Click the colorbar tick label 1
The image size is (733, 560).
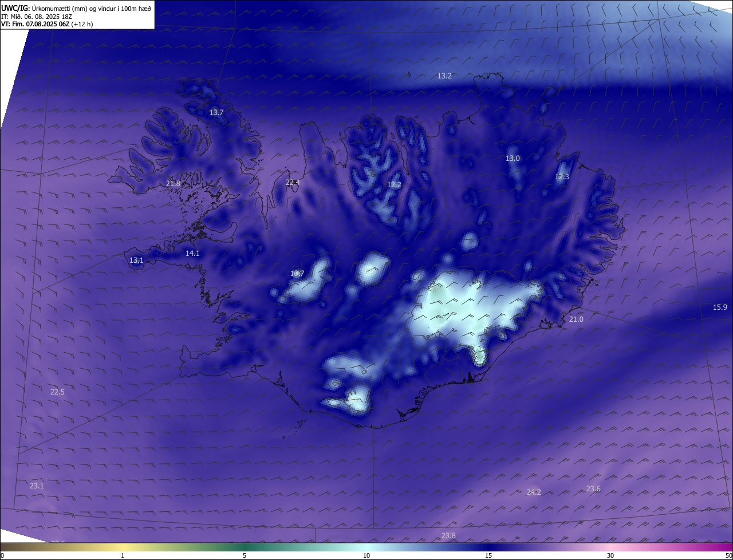tap(123, 555)
